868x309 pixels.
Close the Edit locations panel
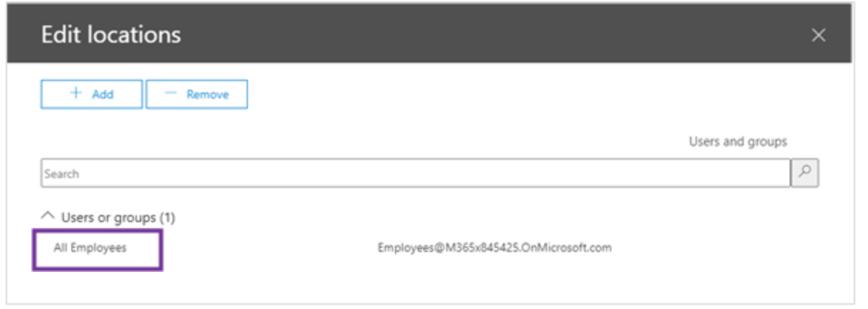[819, 36]
